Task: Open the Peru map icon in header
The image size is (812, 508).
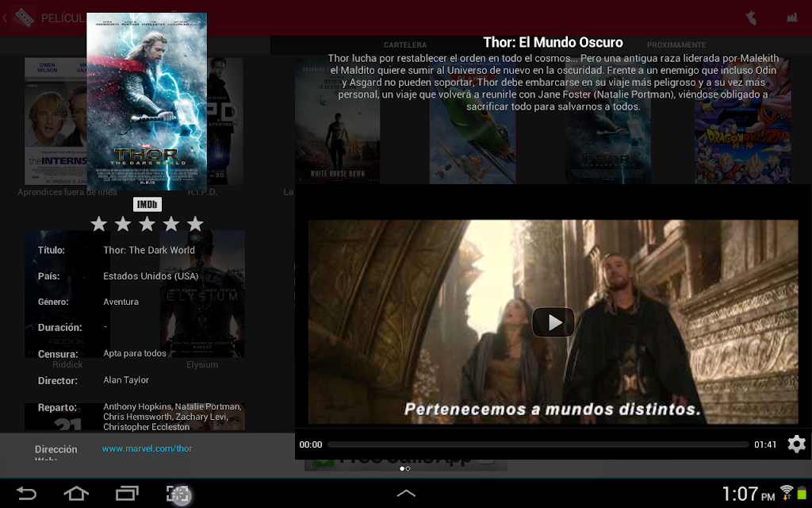Action: click(x=751, y=18)
